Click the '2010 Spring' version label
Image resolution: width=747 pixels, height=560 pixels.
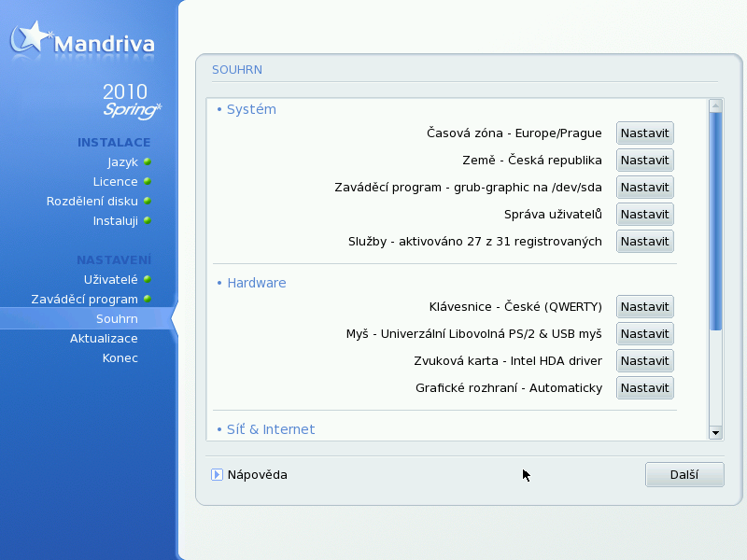click(132, 101)
